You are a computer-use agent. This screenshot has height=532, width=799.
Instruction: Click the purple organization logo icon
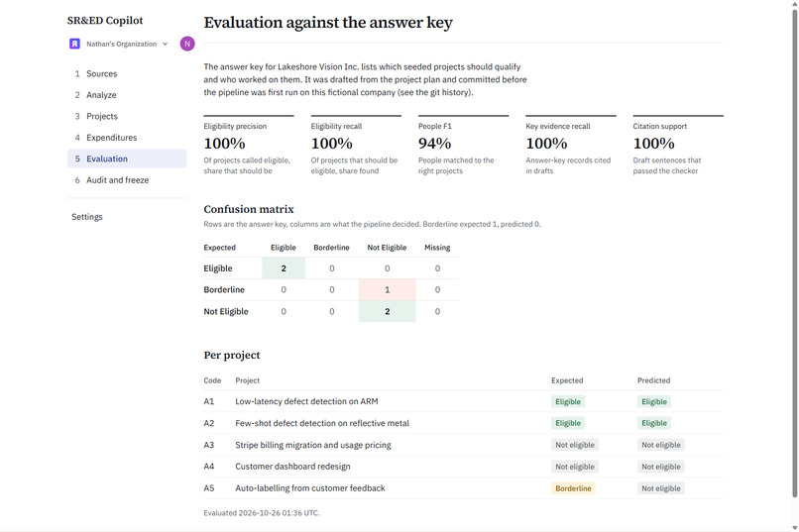[x=74, y=44]
